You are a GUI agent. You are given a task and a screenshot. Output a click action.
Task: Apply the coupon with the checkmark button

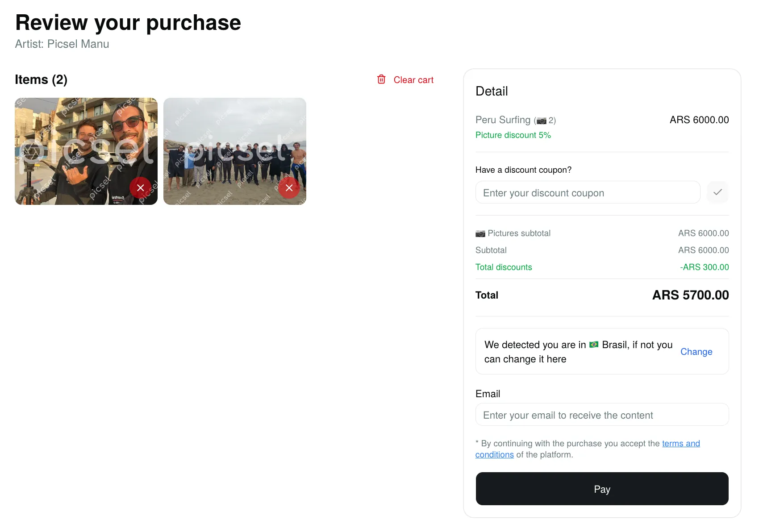click(717, 192)
